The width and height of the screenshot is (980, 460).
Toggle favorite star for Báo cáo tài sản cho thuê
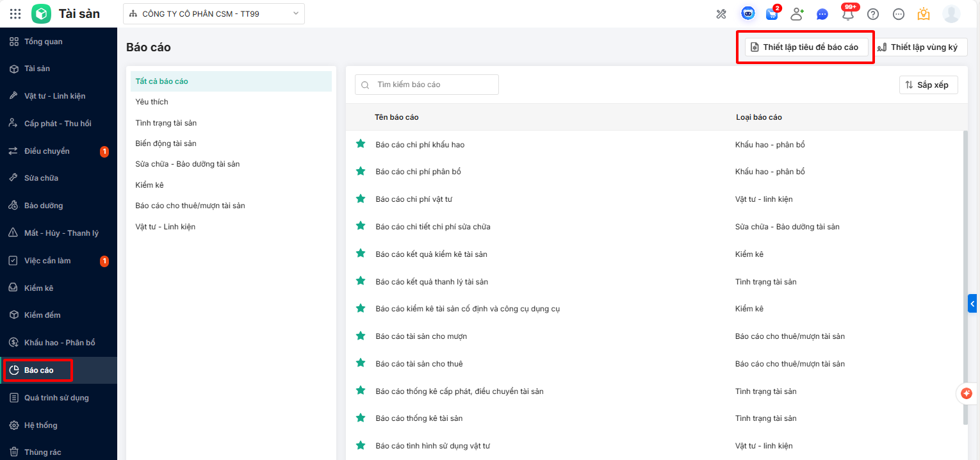point(361,363)
